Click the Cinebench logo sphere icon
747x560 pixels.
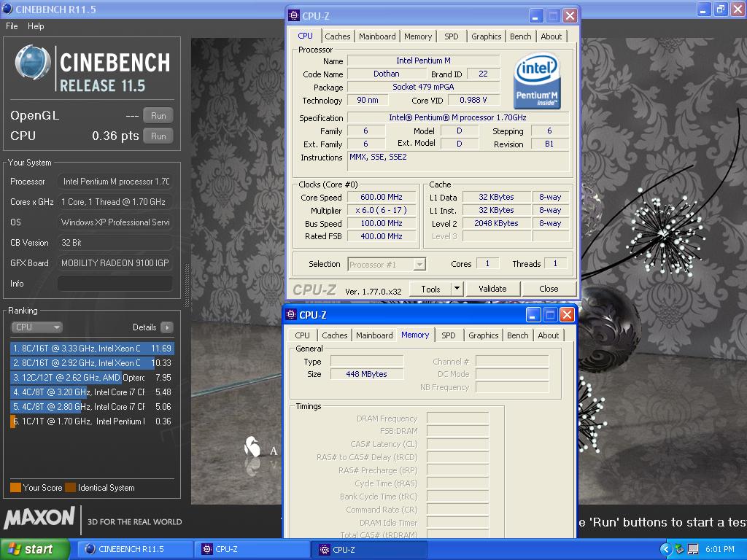(32, 63)
